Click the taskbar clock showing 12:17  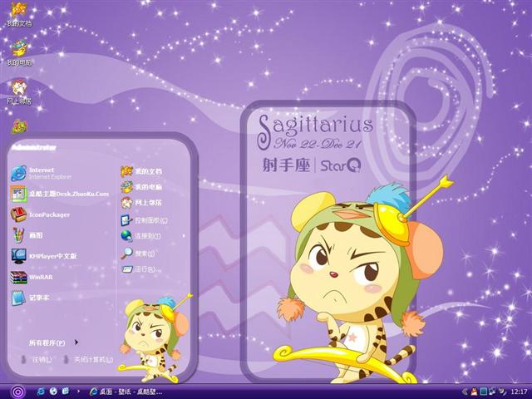[519, 392]
